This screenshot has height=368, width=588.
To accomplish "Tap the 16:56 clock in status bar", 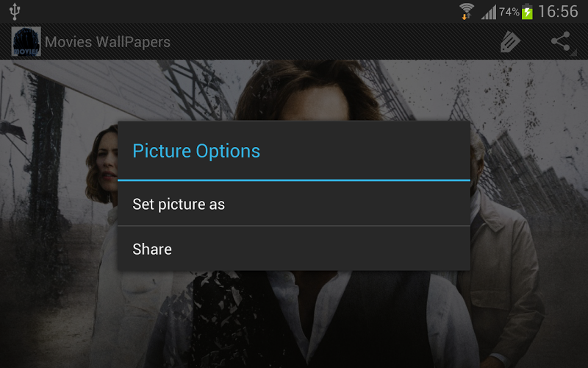I will pos(558,12).
